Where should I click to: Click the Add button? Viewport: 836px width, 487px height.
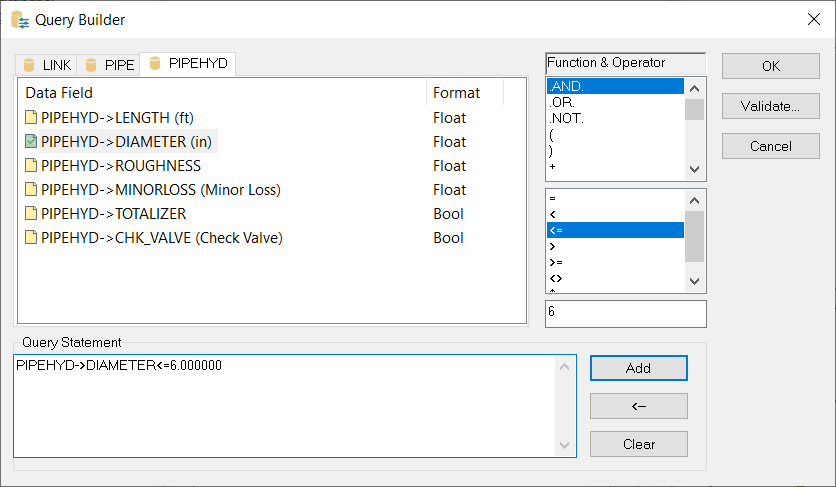pyautogui.click(x=638, y=368)
